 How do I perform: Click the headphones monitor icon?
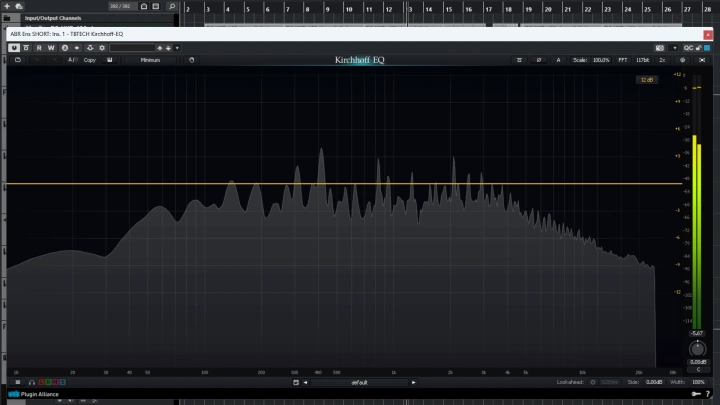(31, 382)
